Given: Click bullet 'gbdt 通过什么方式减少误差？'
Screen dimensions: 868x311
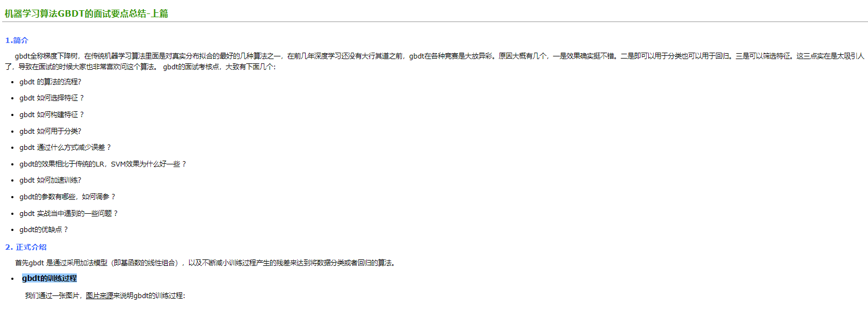Looking at the screenshot, I should pos(66,147).
